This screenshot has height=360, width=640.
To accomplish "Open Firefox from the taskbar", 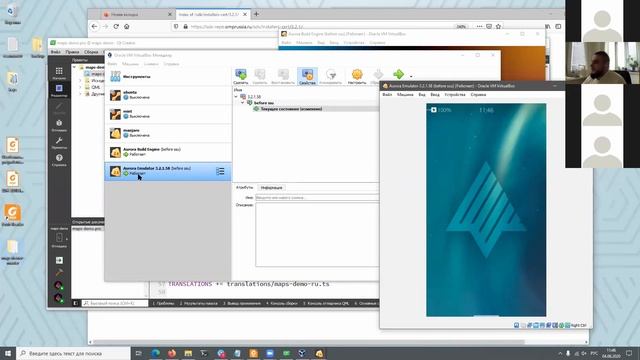I will [171, 353].
